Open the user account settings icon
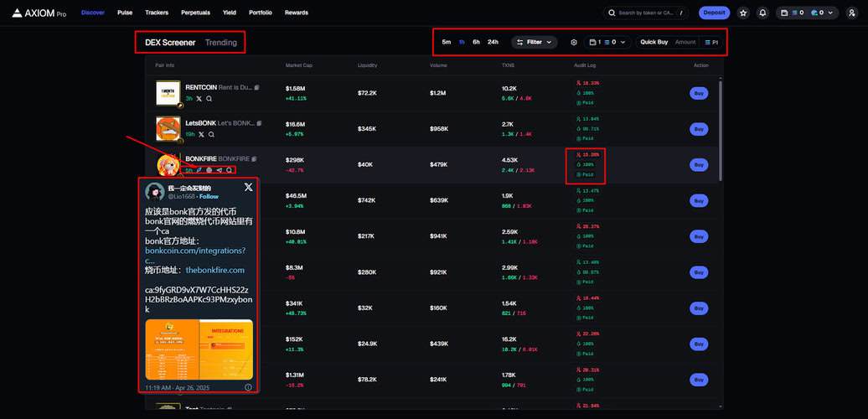 tap(851, 13)
